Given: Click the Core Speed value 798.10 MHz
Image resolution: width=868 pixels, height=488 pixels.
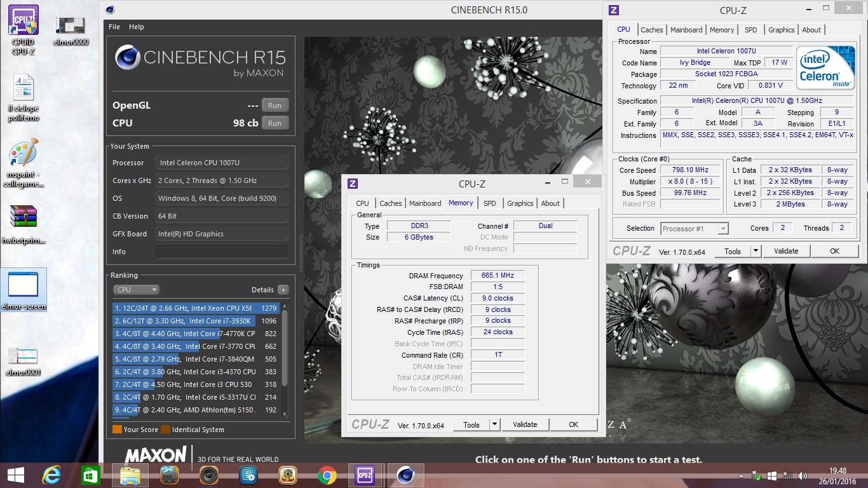Looking at the screenshot, I should (x=689, y=170).
